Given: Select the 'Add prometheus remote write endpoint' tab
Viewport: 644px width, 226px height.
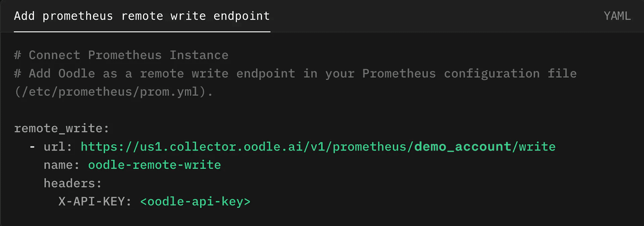Looking at the screenshot, I should tap(142, 16).
